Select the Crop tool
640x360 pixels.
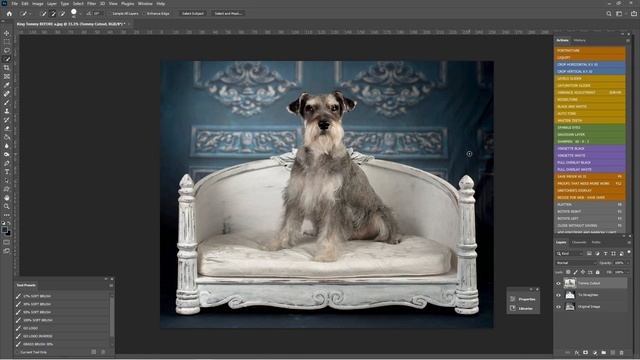(7, 68)
